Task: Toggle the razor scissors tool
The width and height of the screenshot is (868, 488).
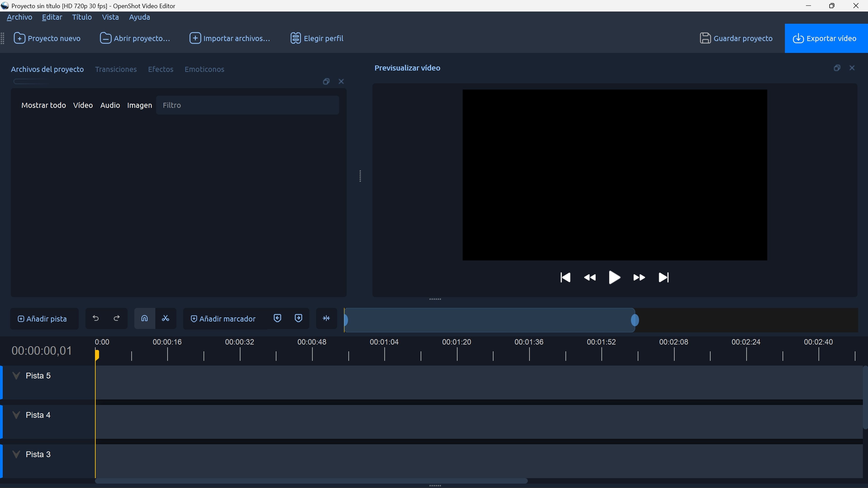Action: click(165, 318)
